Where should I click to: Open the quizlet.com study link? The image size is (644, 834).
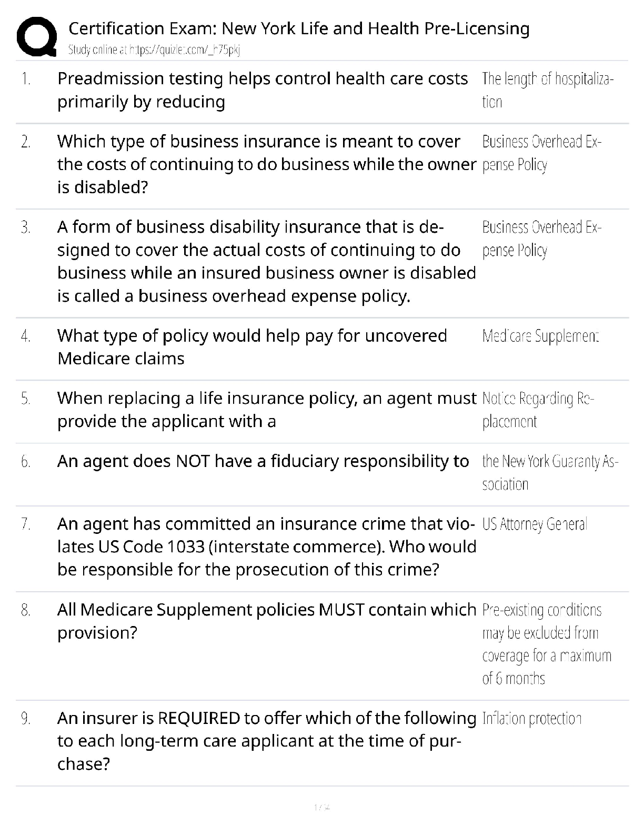point(154,50)
